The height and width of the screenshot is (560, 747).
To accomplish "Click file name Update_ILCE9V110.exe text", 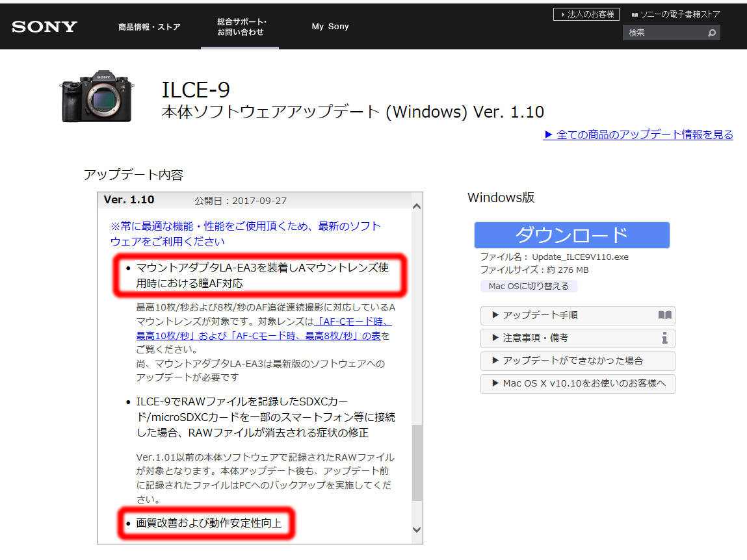I will pos(580,257).
